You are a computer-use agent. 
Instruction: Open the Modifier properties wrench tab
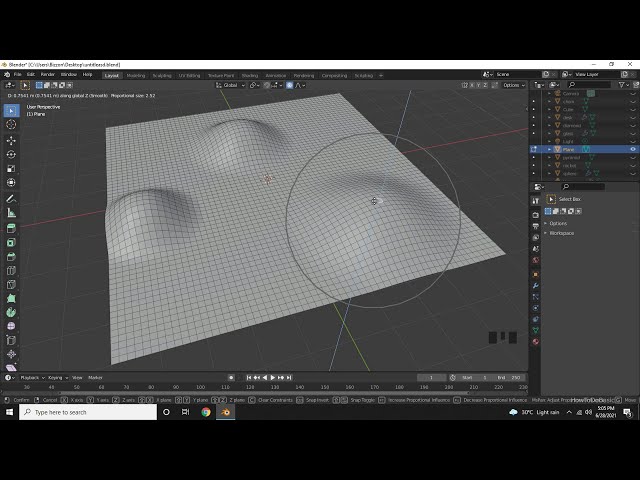click(536, 286)
